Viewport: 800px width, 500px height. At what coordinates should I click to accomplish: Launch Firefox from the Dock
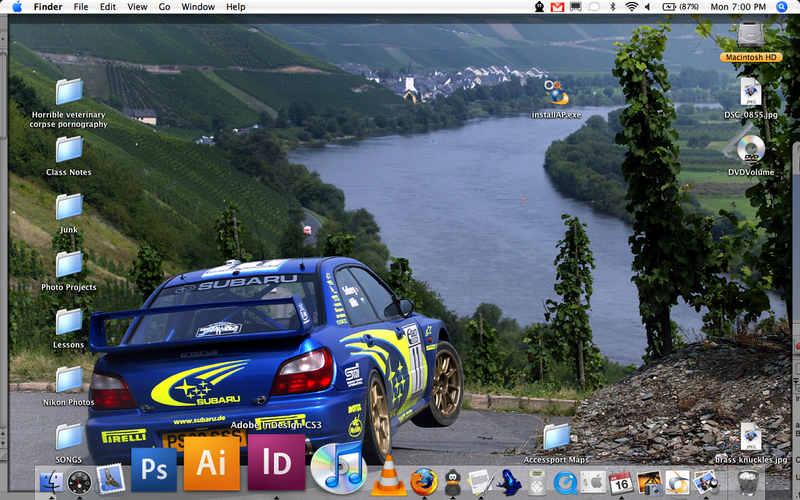[423, 481]
